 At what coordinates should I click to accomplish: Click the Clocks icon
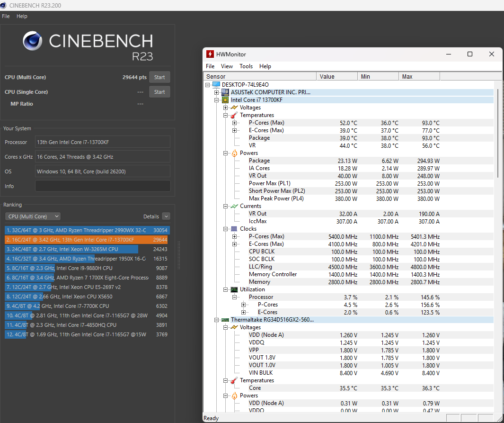click(x=234, y=229)
